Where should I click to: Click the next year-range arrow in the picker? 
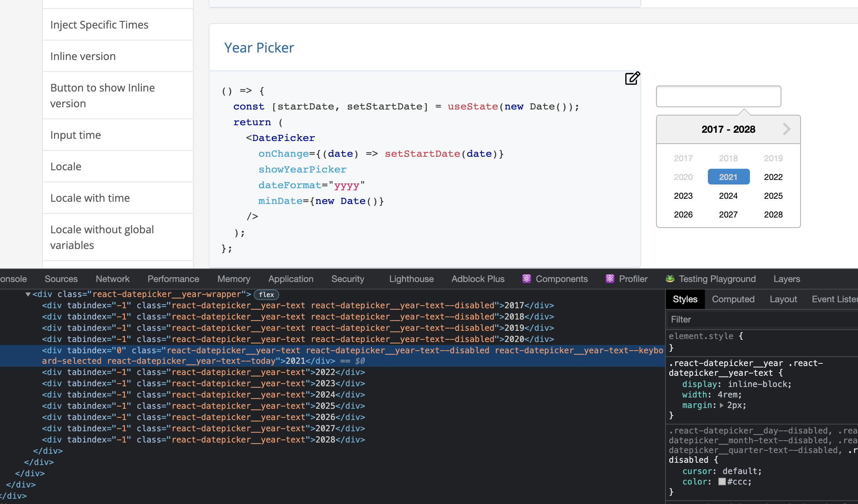pyautogui.click(x=787, y=129)
